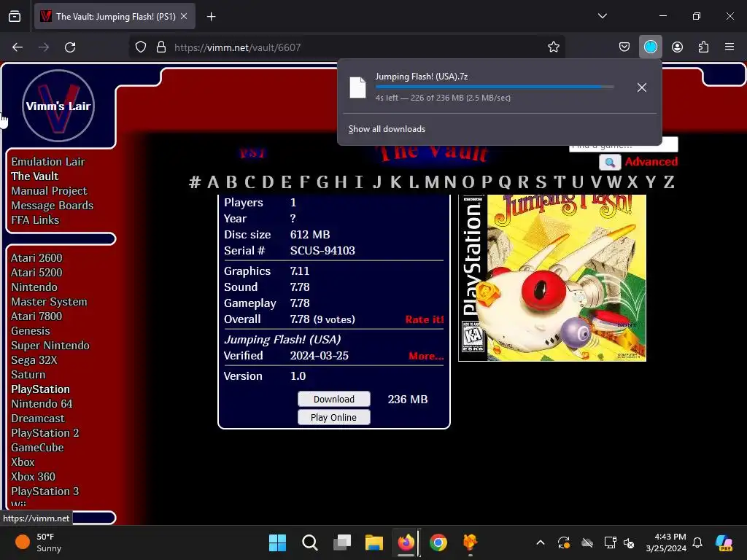Go back using the browser back arrow

pyautogui.click(x=18, y=47)
